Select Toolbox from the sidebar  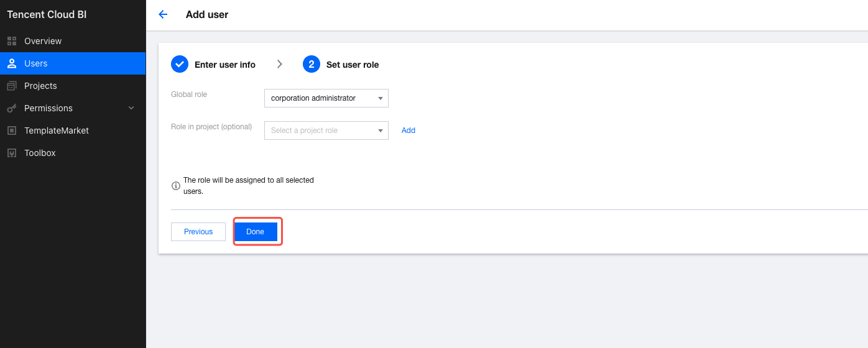click(40, 153)
